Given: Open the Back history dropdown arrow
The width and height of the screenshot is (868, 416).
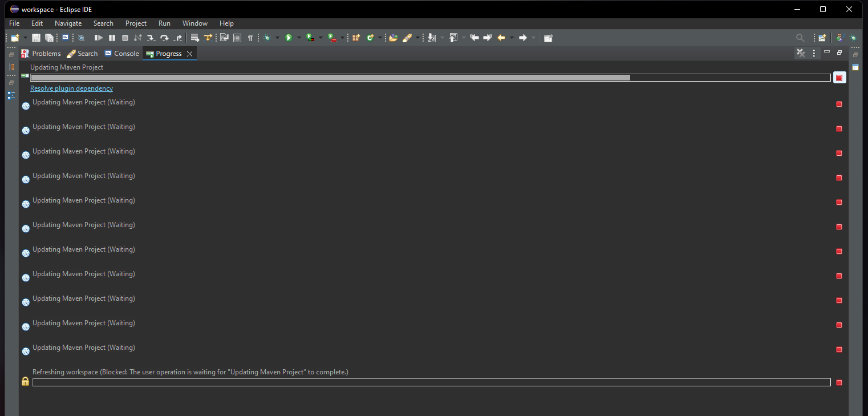Looking at the screenshot, I should (x=512, y=38).
